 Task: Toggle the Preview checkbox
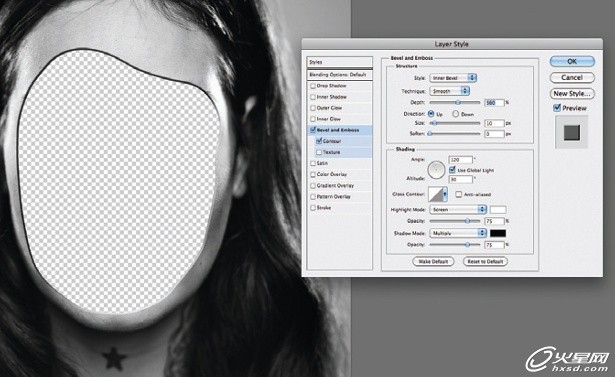click(557, 108)
